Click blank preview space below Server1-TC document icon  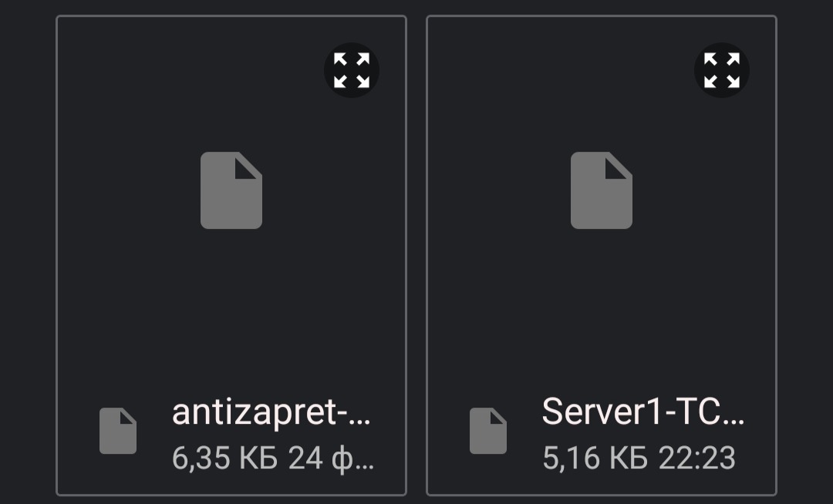[602, 308]
